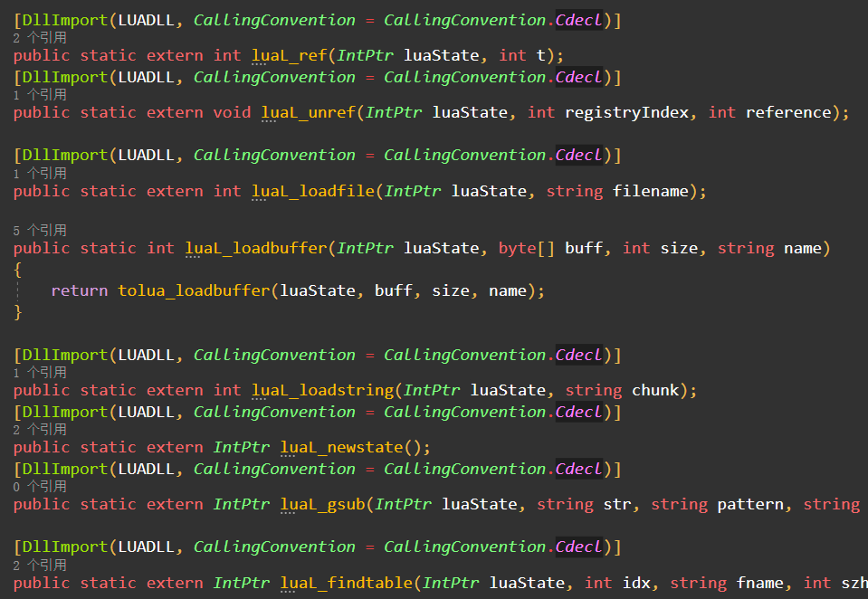Image resolution: width=868 pixels, height=599 pixels.
Task: Click the luaL_loadbuffer function name
Action: [256, 249]
